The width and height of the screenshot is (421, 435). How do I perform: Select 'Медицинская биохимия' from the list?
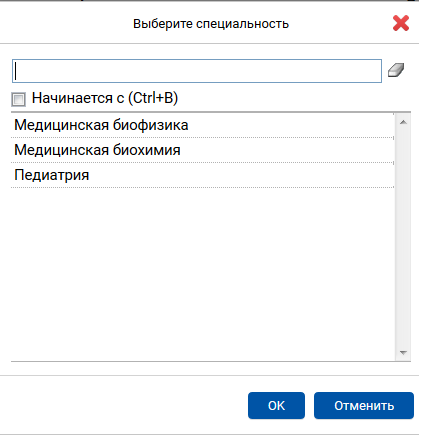(x=202, y=150)
